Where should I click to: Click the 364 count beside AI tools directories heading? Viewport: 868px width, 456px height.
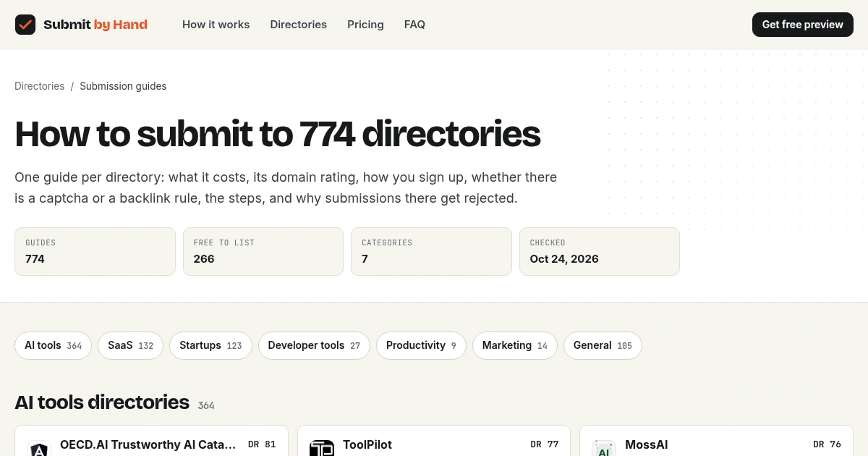(x=206, y=405)
